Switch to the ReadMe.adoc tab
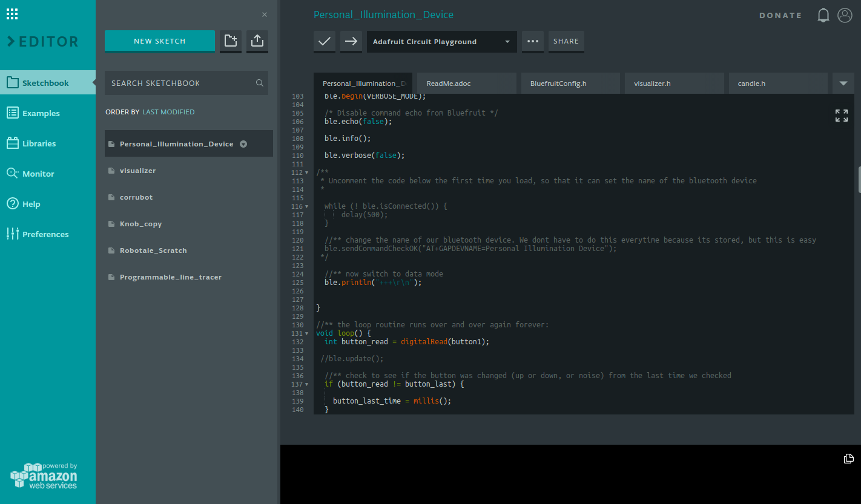 (x=466, y=83)
